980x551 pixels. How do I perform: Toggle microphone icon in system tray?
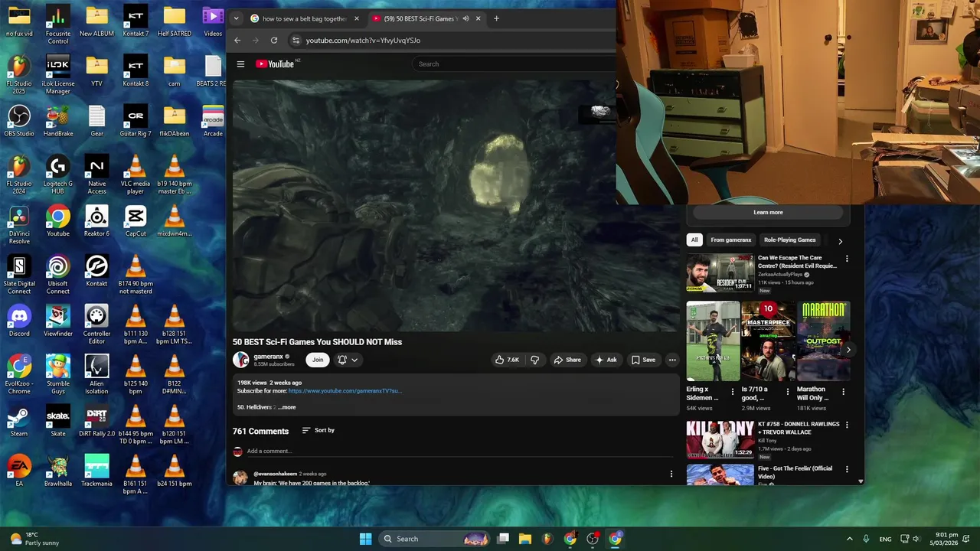click(x=866, y=539)
